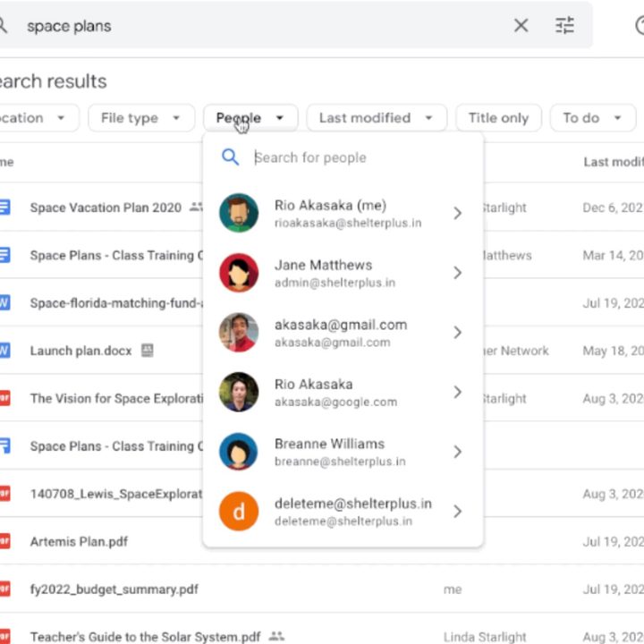
Task: Click shared icon beside Teacher's Guide file
Action: click(x=276, y=637)
